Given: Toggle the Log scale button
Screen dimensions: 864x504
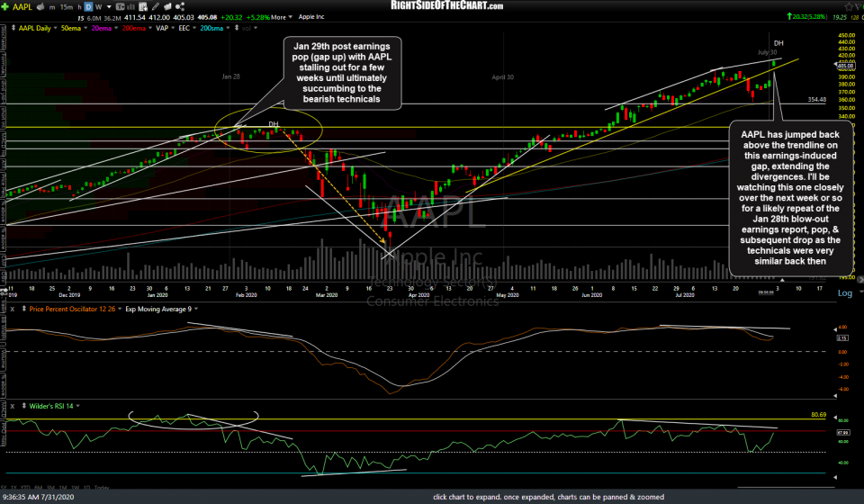Looking at the screenshot, I should click(845, 293).
